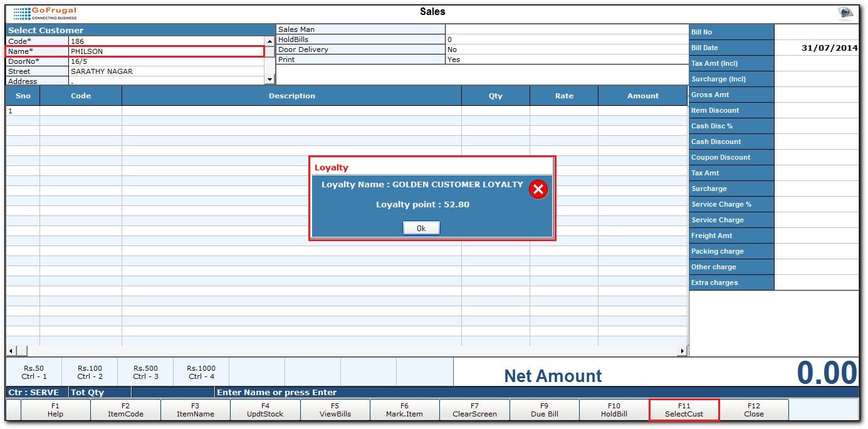Click F4 UpdtStock button
This screenshot has width=868, height=429.
point(265,410)
